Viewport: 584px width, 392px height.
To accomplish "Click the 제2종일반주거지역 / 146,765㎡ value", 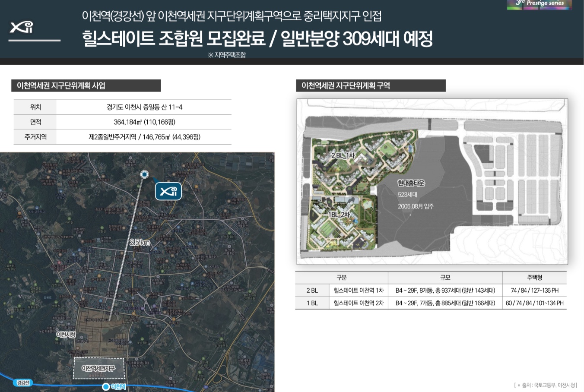I will [x=144, y=137].
